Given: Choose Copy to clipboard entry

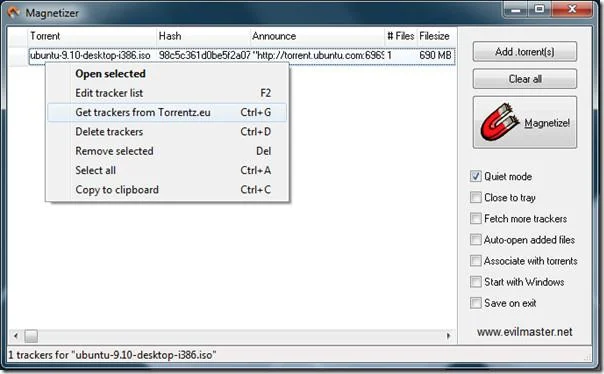Looking at the screenshot, I should pos(167,190).
